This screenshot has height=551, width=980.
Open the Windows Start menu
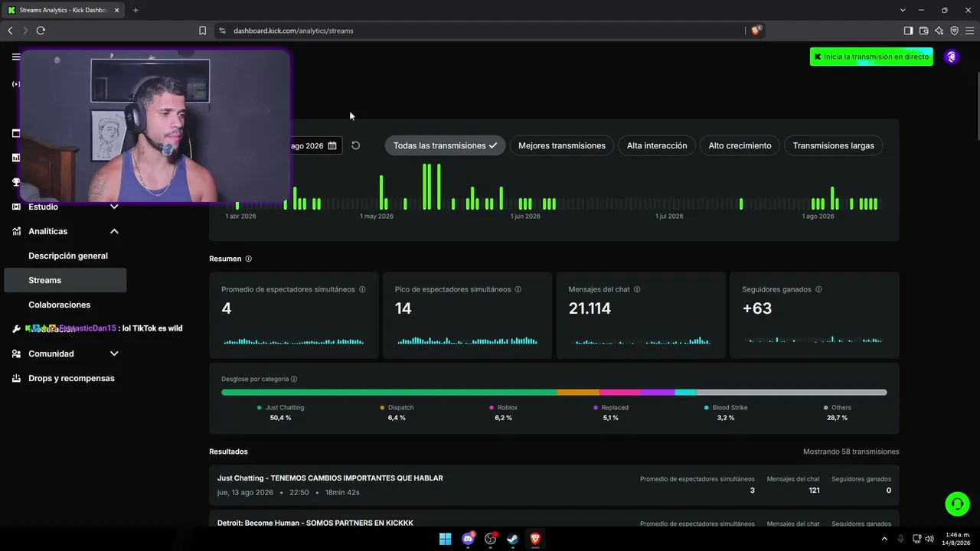[x=445, y=539]
